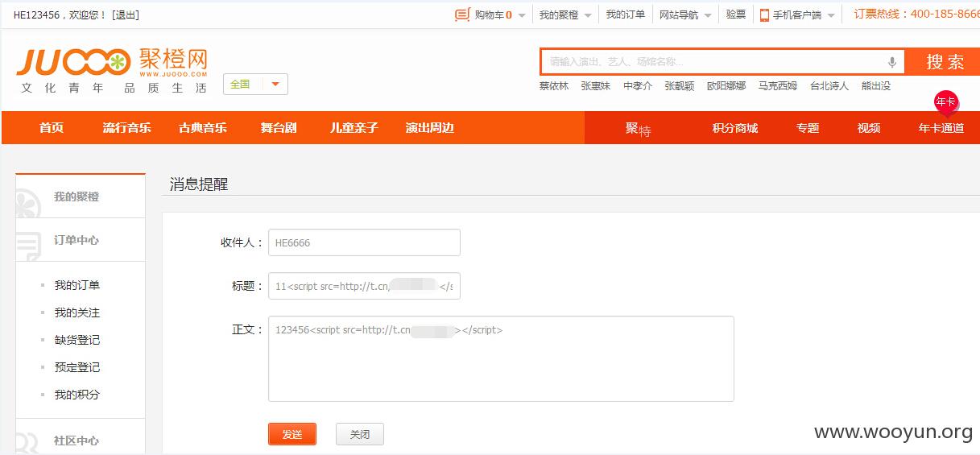Click the 退出 logout link
The width and height of the screenshot is (980, 455).
coord(124,14)
